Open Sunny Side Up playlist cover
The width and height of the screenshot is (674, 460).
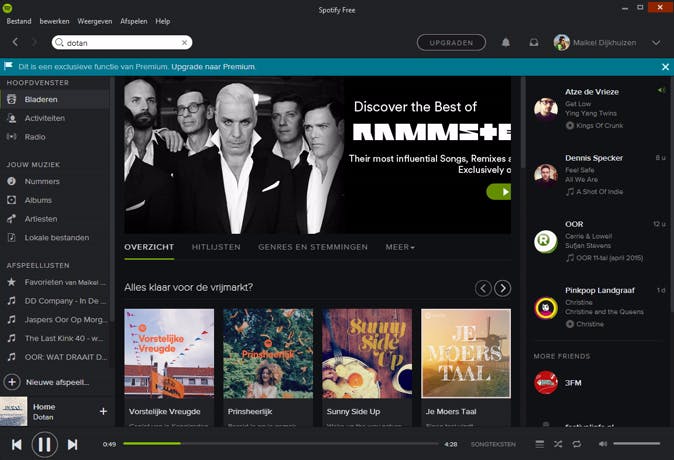coord(367,353)
